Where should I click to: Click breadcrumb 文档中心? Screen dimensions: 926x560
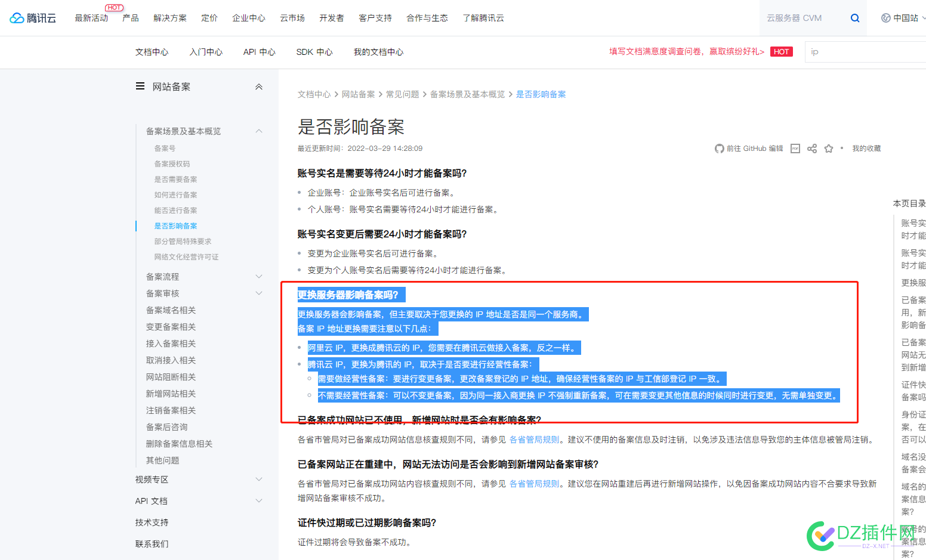pyautogui.click(x=314, y=94)
